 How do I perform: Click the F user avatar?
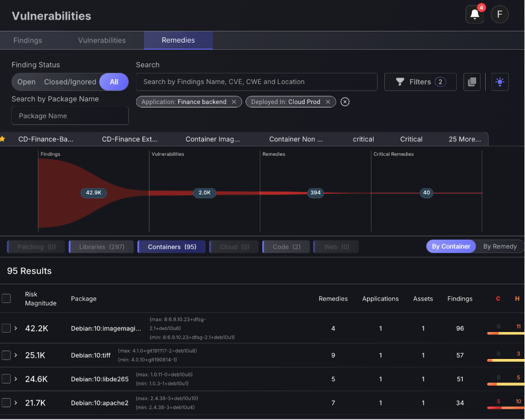tap(499, 14)
